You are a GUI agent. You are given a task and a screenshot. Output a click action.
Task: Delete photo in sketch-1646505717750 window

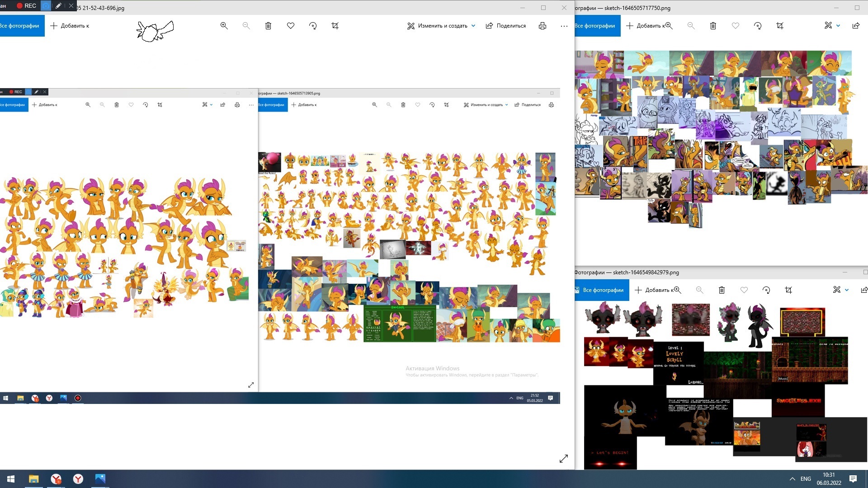click(713, 26)
